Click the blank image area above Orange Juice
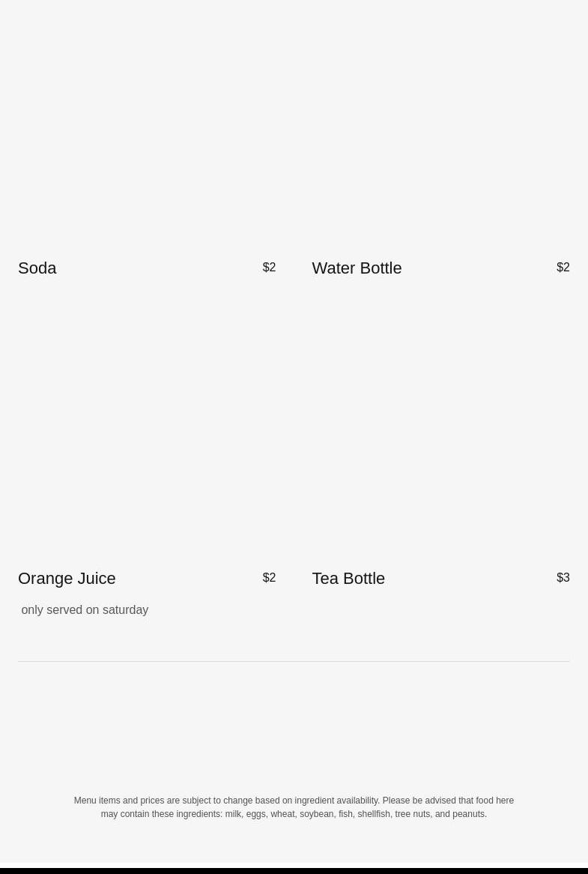The height and width of the screenshot is (874, 588). coord(147,427)
